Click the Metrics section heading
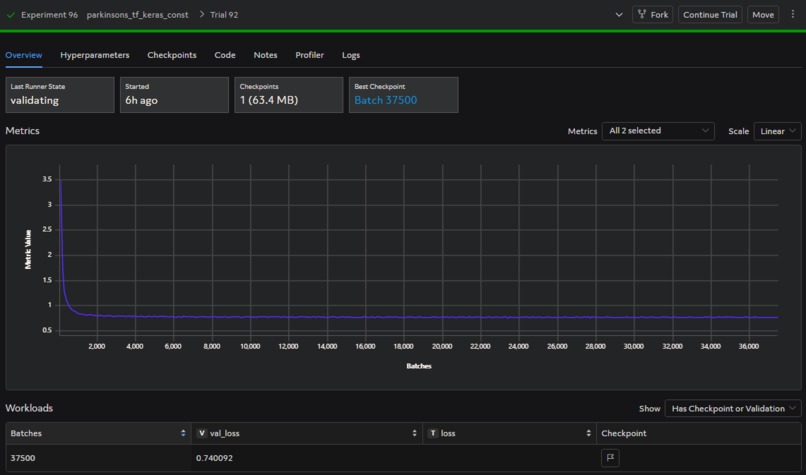The image size is (806, 475). [x=23, y=131]
